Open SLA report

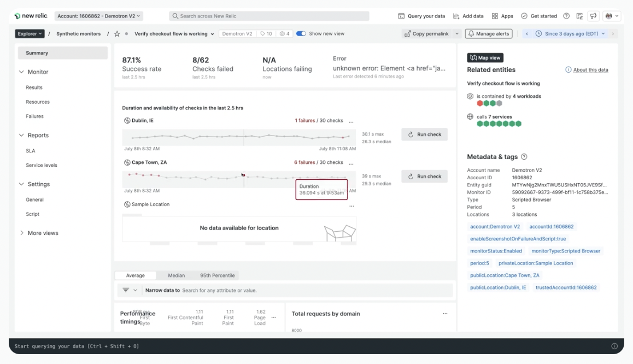30,151
